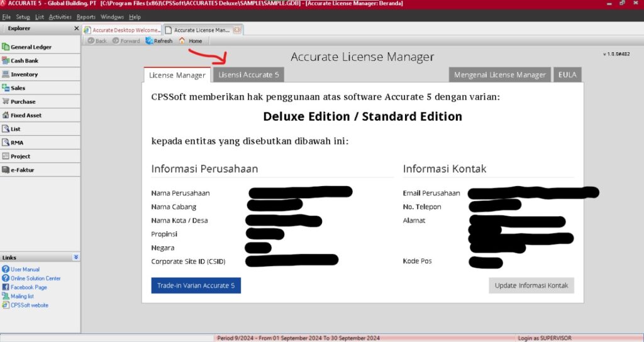Open the List module icon
Screen dimensions: 644x342
pos(5,129)
